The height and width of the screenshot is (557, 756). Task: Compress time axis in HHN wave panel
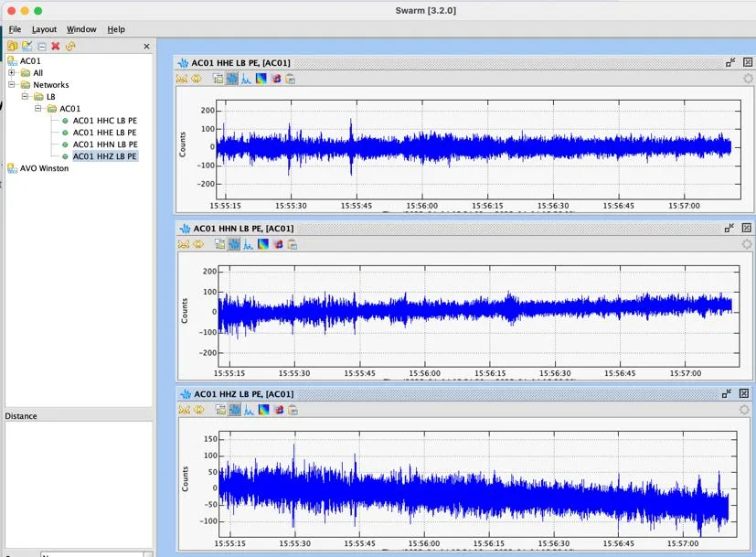point(184,244)
